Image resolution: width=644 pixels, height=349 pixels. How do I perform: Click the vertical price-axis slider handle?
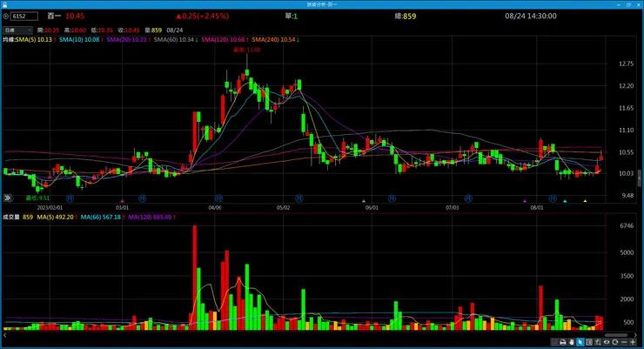[639, 178]
